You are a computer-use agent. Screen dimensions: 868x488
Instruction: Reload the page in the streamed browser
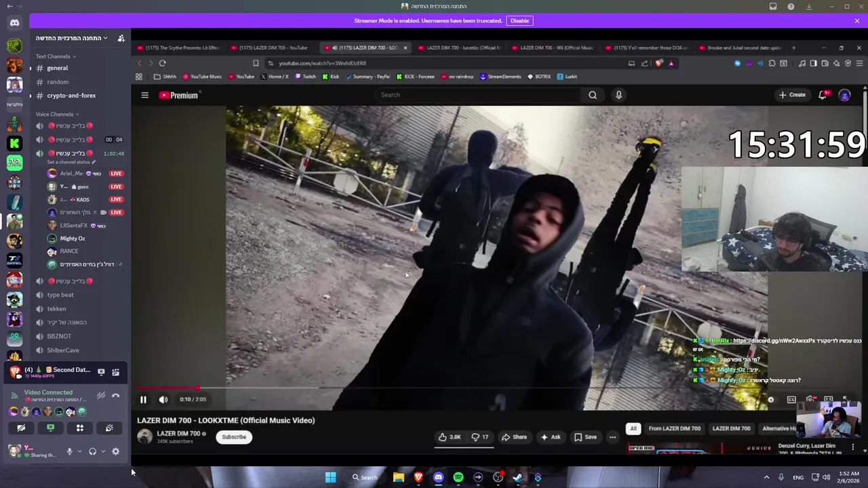[162, 63]
